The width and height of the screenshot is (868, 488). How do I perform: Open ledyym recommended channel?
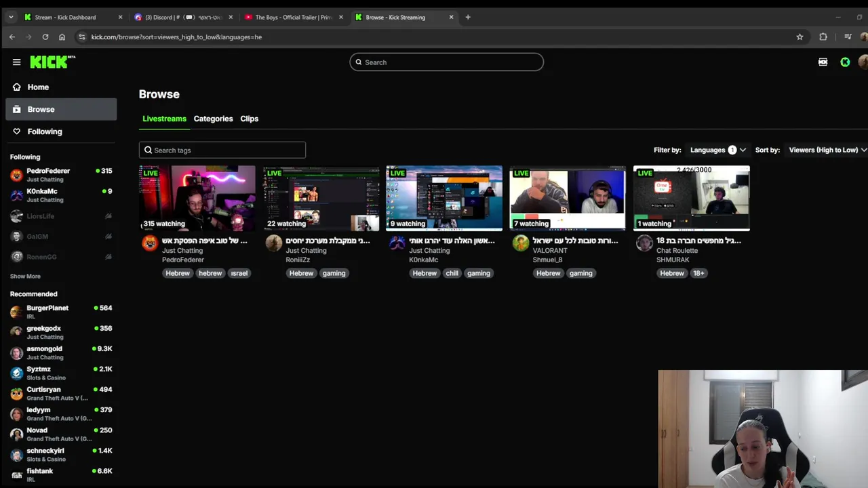61,413
